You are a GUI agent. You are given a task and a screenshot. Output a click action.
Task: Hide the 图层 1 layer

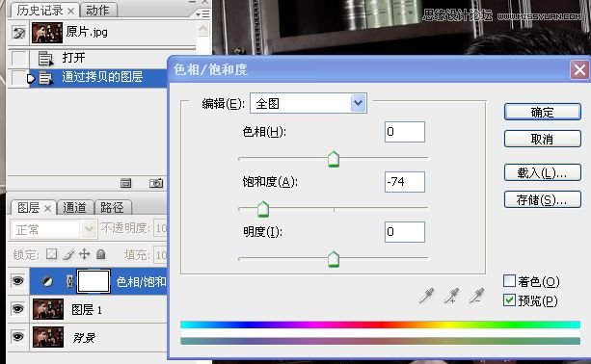point(17,309)
